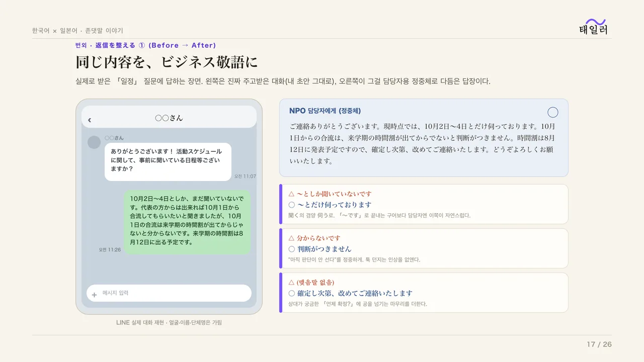Click the note starting "아직 판단이 안 선다"
644x362 pixels.
point(354,259)
